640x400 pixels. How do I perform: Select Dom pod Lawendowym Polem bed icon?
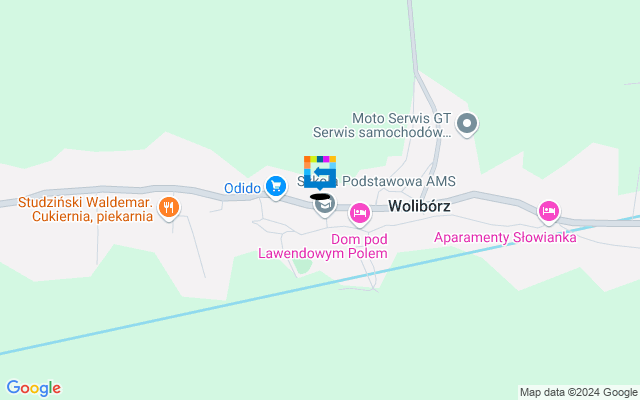pos(360,214)
